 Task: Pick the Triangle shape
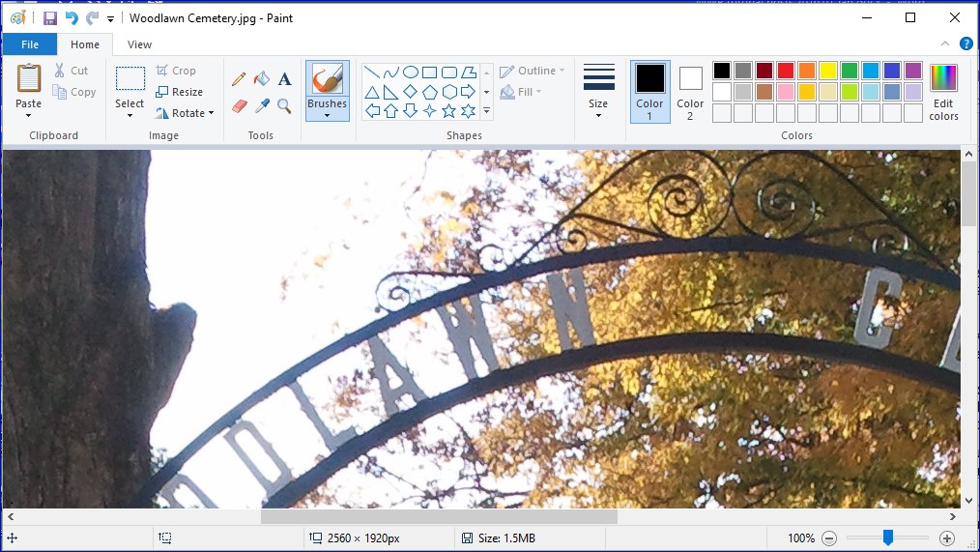[372, 93]
